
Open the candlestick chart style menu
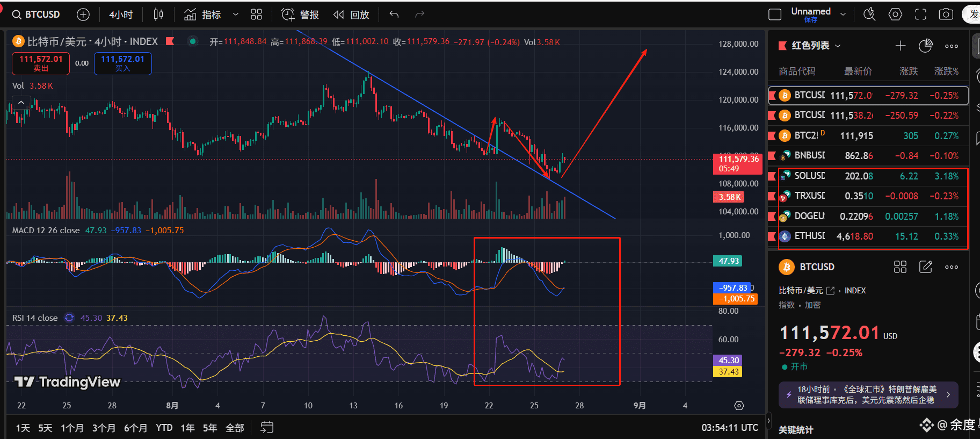(158, 15)
